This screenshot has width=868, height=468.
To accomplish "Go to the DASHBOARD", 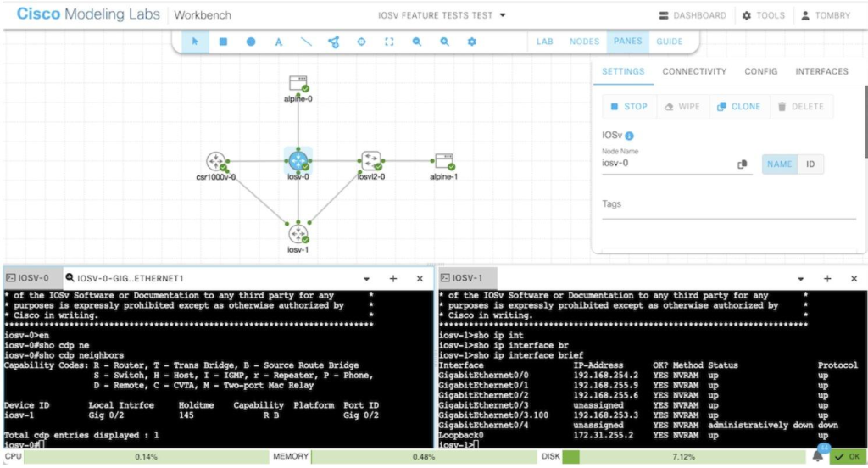I will pyautogui.click(x=693, y=15).
